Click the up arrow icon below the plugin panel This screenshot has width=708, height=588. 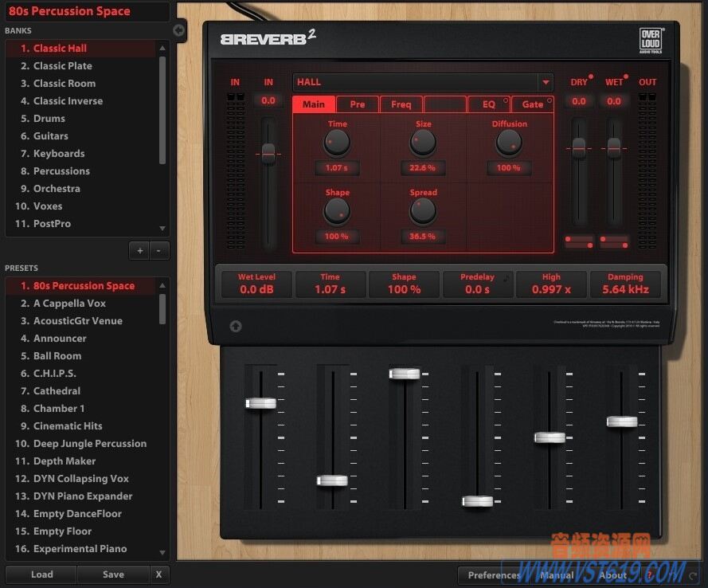click(x=236, y=326)
